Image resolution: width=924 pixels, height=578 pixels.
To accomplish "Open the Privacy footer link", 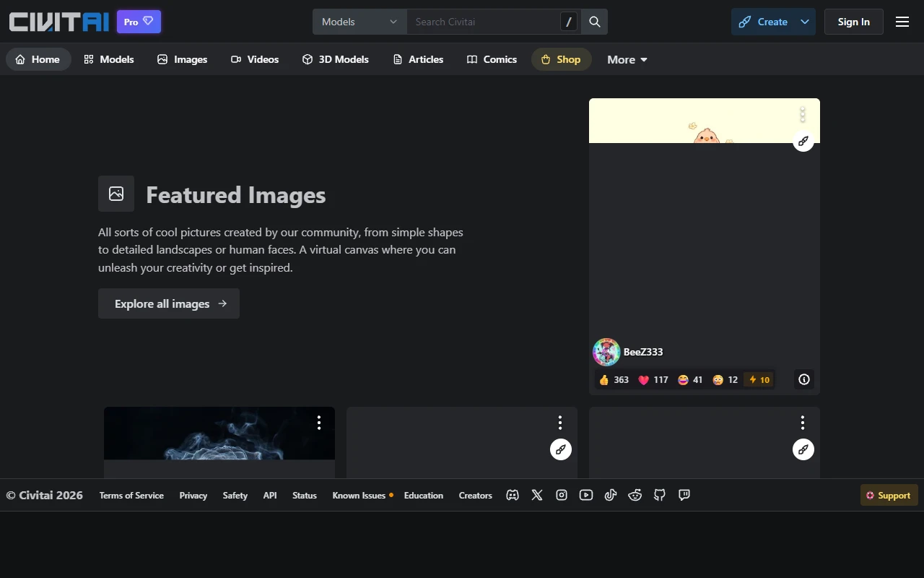I will (x=193, y=495).
